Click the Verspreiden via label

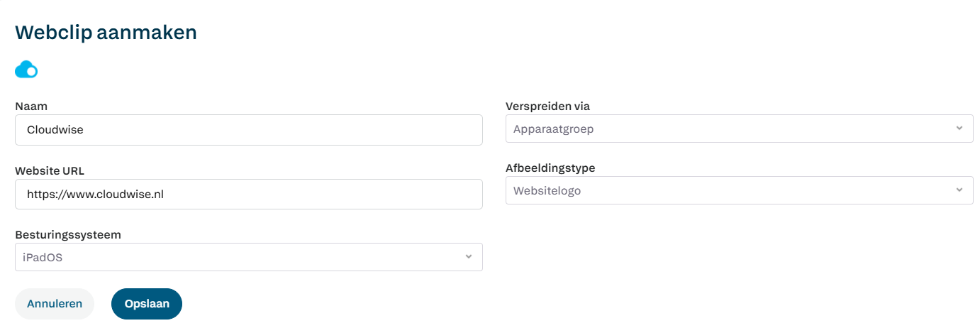click(547, 107)
